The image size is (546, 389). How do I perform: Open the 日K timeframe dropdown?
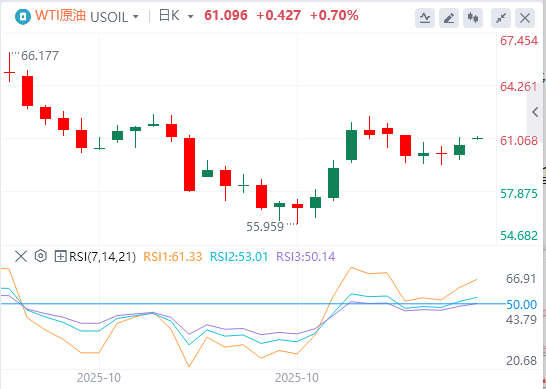[176, 16]
